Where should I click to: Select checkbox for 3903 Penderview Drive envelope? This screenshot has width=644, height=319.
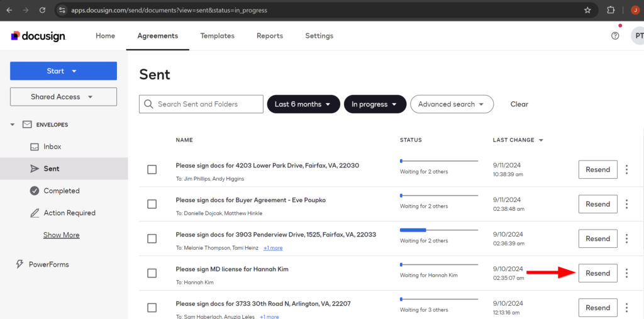coord(152,238)
